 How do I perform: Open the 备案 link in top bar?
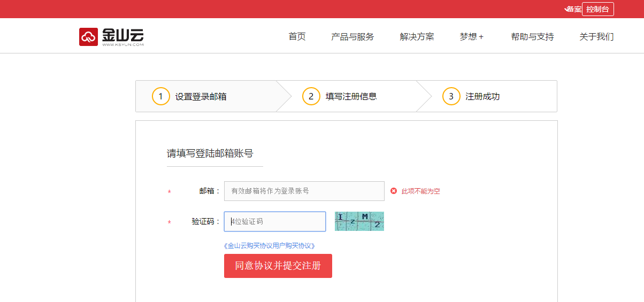[573, 9]
